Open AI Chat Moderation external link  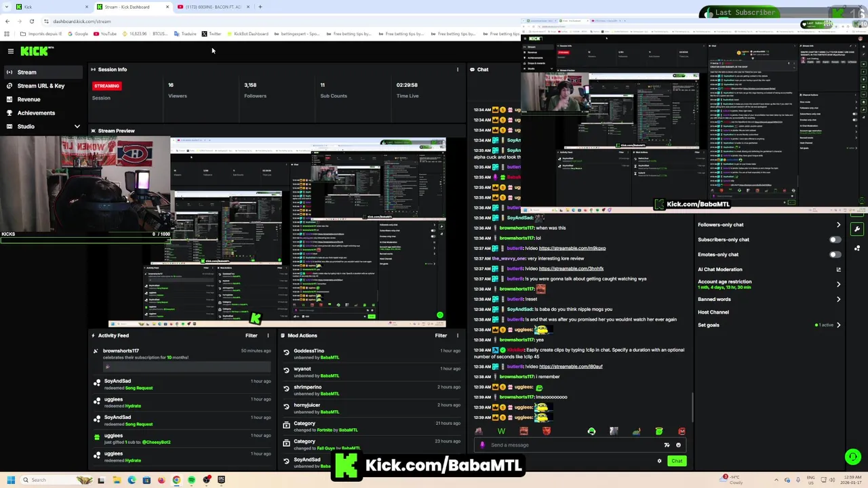838,269
